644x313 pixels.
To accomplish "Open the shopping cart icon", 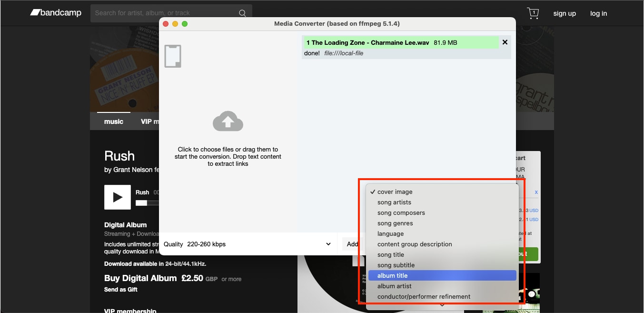I will pos(533,13).
